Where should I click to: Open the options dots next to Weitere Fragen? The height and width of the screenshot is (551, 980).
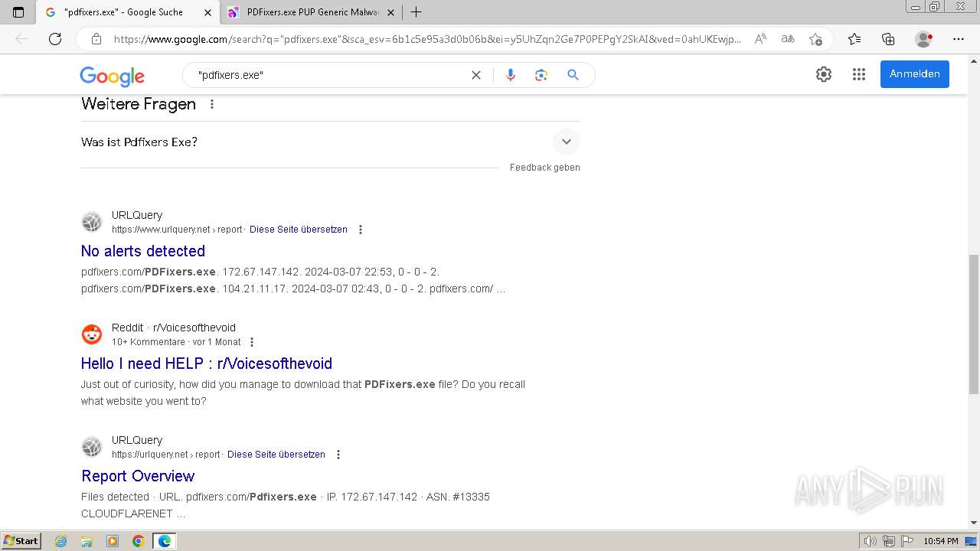[212, 104]
